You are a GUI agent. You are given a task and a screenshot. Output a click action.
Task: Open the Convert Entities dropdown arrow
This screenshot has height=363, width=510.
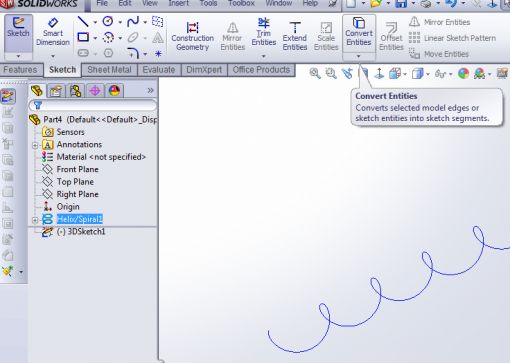click(x=359, y=56)
